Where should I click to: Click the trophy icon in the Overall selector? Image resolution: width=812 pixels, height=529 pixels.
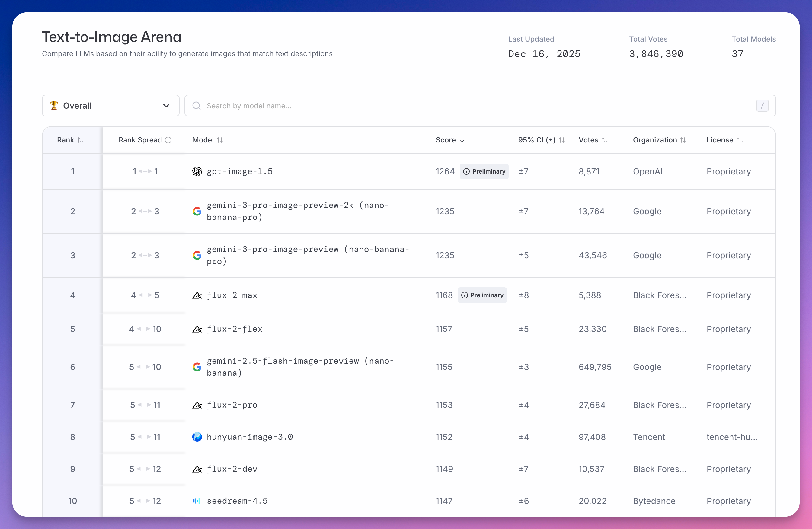pos(54,105)
